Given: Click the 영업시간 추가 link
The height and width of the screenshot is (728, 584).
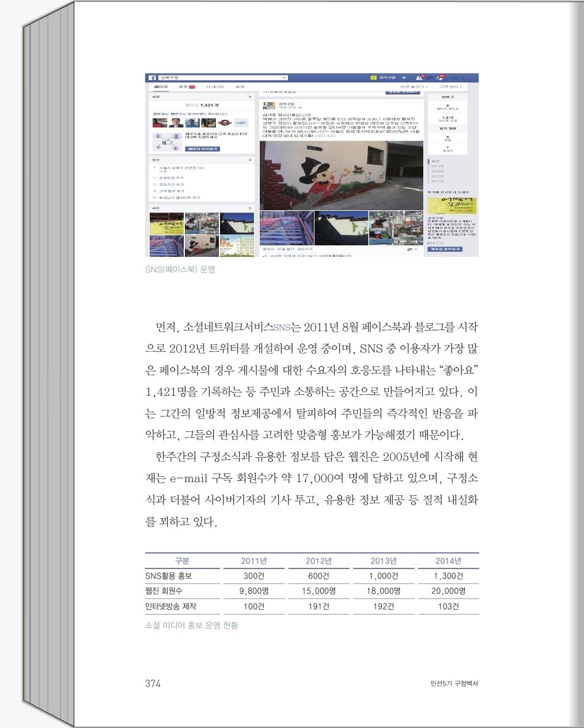Looking at the screenshot, I should pos(171,184).
